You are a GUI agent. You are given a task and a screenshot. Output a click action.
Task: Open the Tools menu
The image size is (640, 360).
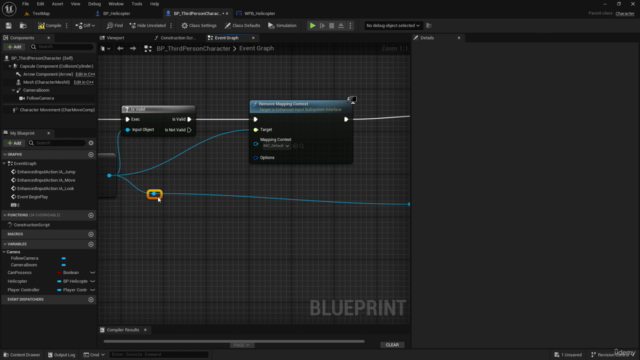(137, 4)
